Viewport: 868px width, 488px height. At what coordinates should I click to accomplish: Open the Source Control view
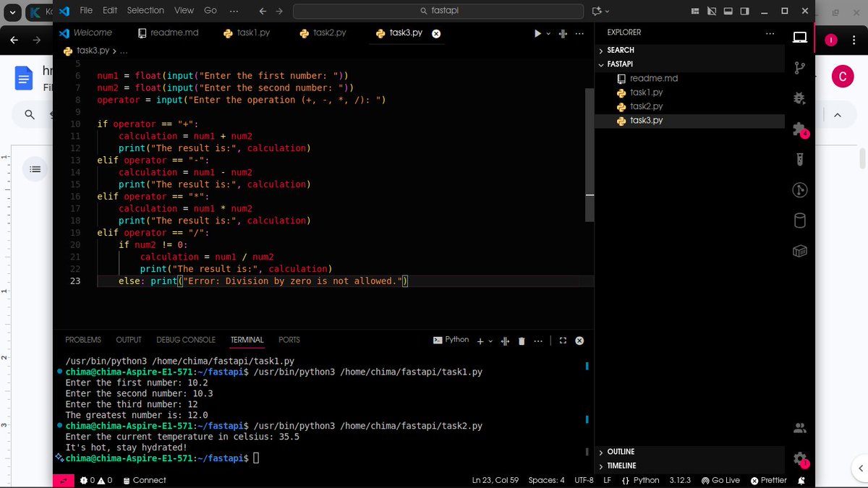click(799, 67)
